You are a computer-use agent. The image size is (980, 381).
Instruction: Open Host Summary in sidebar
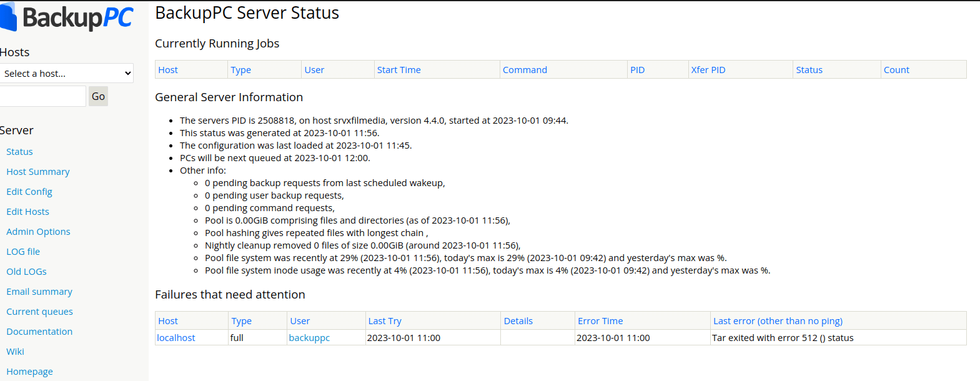coord(38,172)
